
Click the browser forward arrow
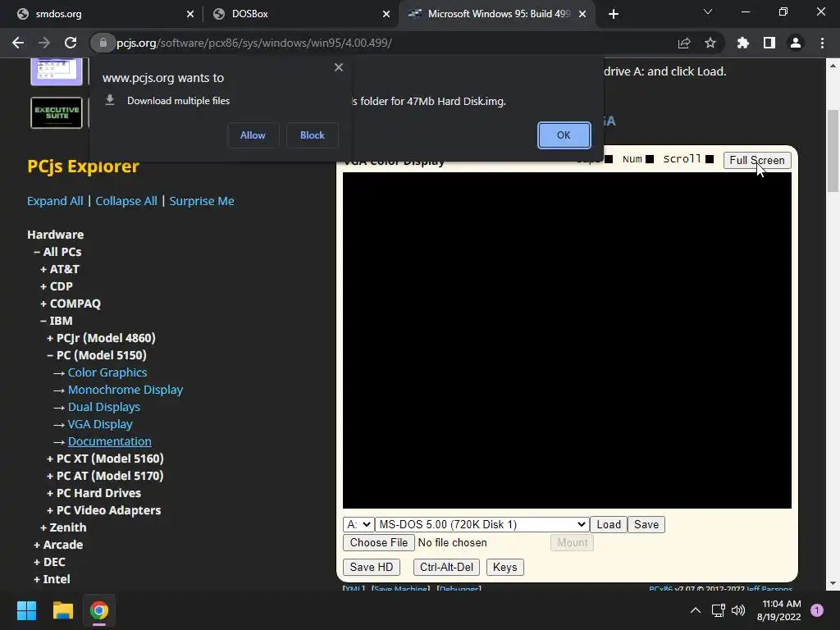(x=44, y=43)
